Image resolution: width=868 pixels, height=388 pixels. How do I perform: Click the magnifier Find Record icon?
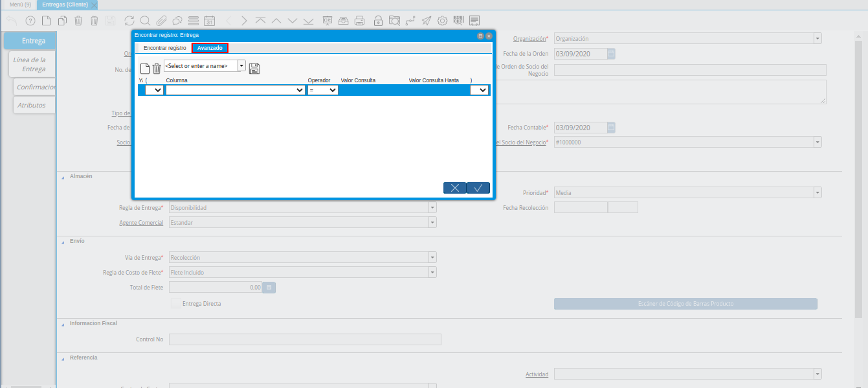145,21
